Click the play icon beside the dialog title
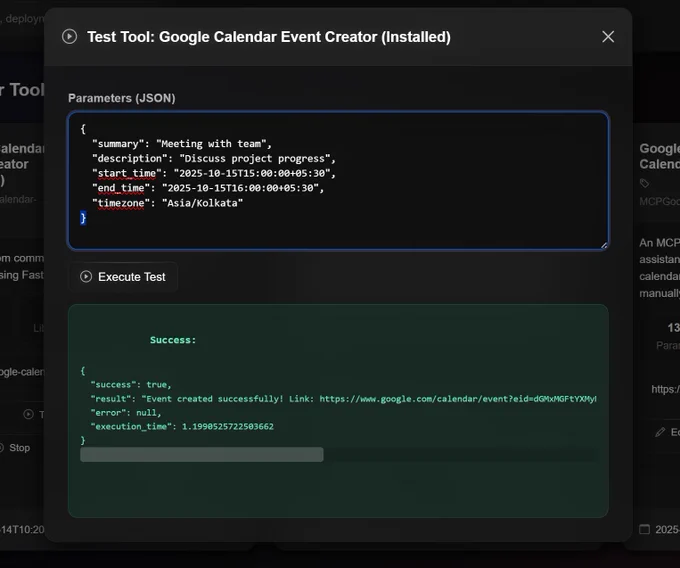This screenshot has height=568, width=680. pyautogui.click(x=69, y=37)
